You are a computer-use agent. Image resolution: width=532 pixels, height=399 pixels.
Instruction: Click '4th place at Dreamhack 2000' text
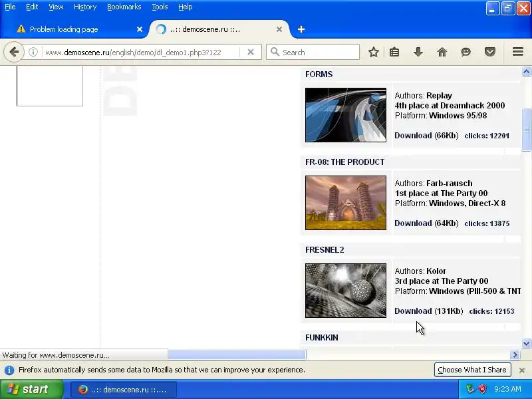[x=450, y=106]
